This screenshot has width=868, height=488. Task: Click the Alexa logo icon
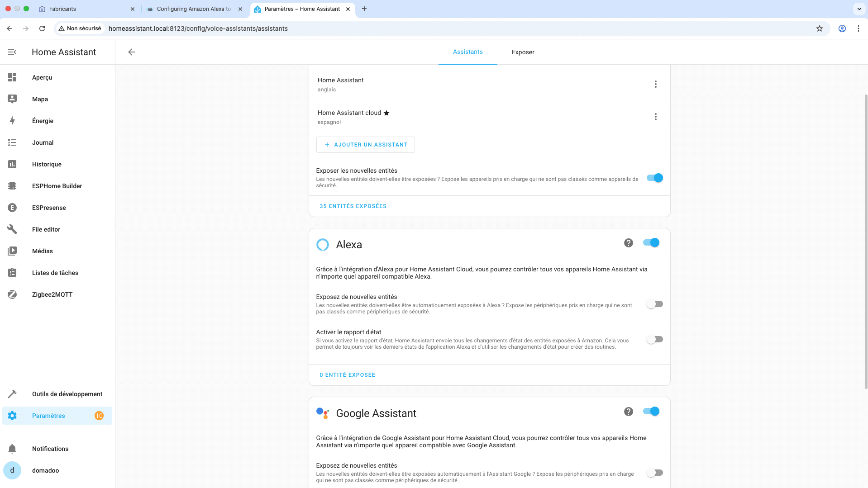click(323, 245)
